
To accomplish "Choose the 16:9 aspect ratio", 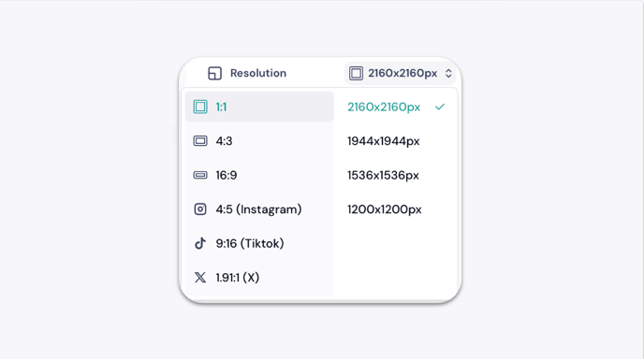I will (x=259, y=175).
